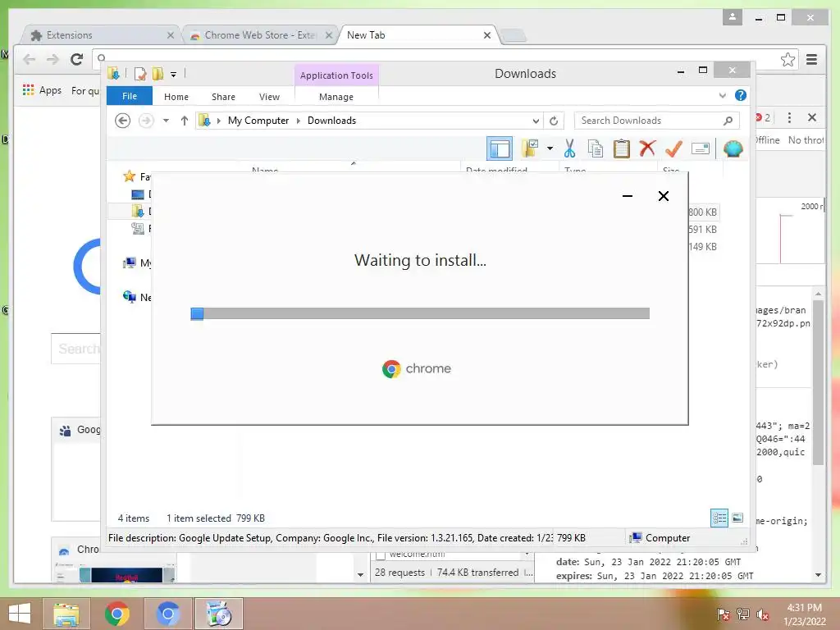Screen dimensions: 840x630
Task: Click the folder options checklist icon
Action: click(529, 148)
